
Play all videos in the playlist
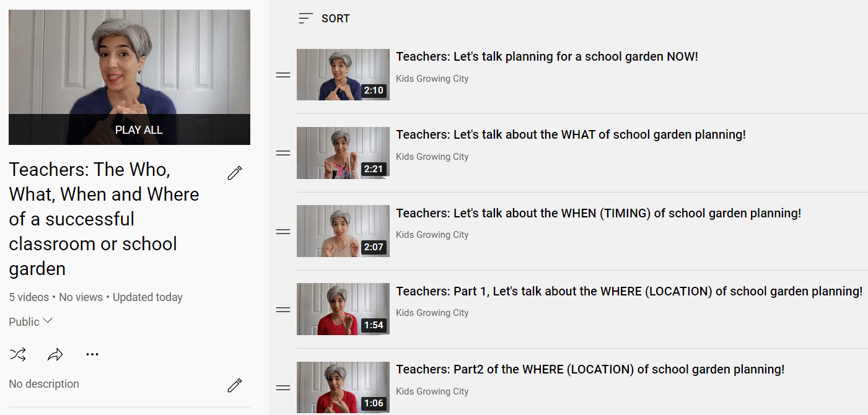coord(129,129)
